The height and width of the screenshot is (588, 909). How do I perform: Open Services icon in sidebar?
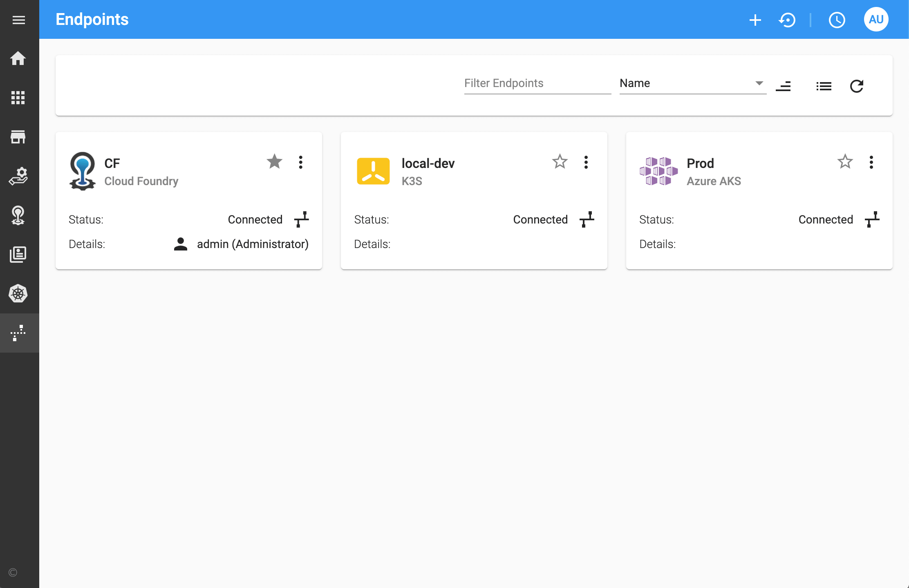coord(18,176)
